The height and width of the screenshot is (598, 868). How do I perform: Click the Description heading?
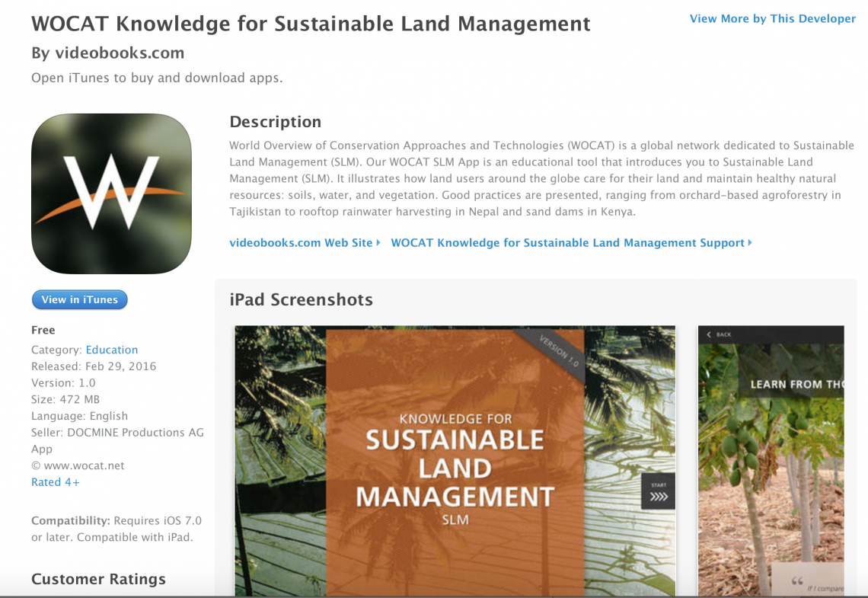276,122
